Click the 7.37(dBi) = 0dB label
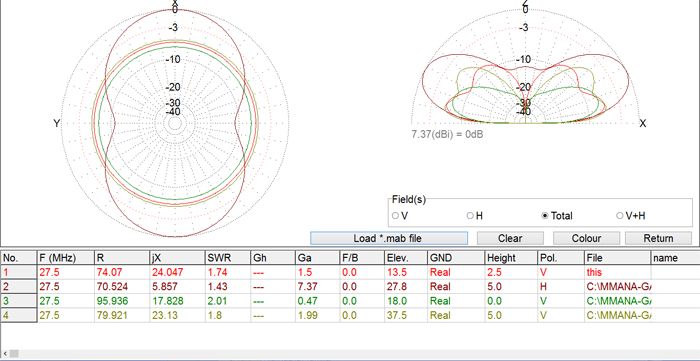 [x=447, y=134]
